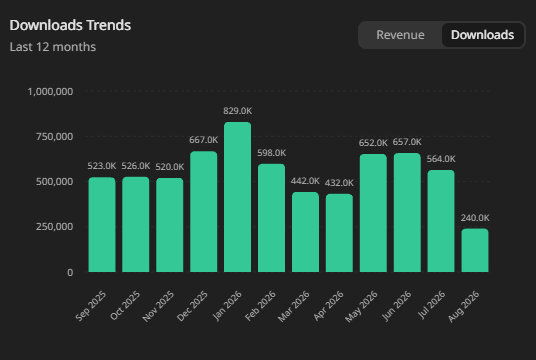
Task: Select the Apr 2026 bar
Action: [339, 233]
